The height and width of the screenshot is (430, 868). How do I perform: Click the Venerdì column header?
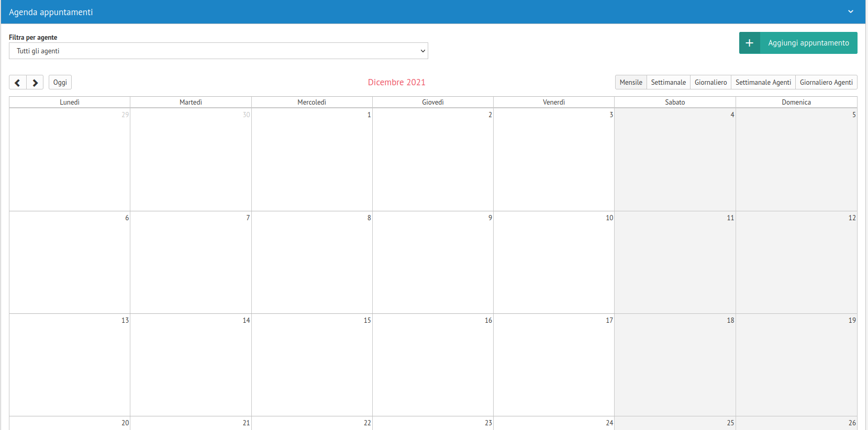pyautogui.click(x=554, y=102)
